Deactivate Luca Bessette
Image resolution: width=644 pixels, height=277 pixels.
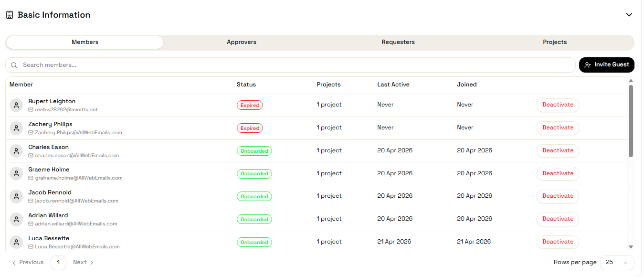[x=558, y=242]
